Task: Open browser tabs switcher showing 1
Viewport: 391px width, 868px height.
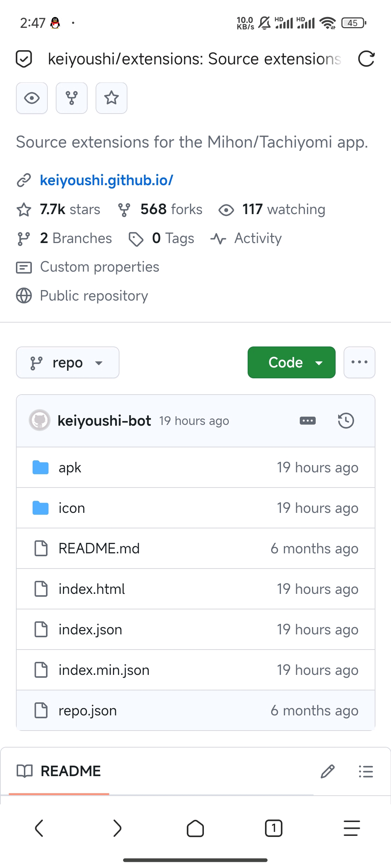Action: pos(274,828)
